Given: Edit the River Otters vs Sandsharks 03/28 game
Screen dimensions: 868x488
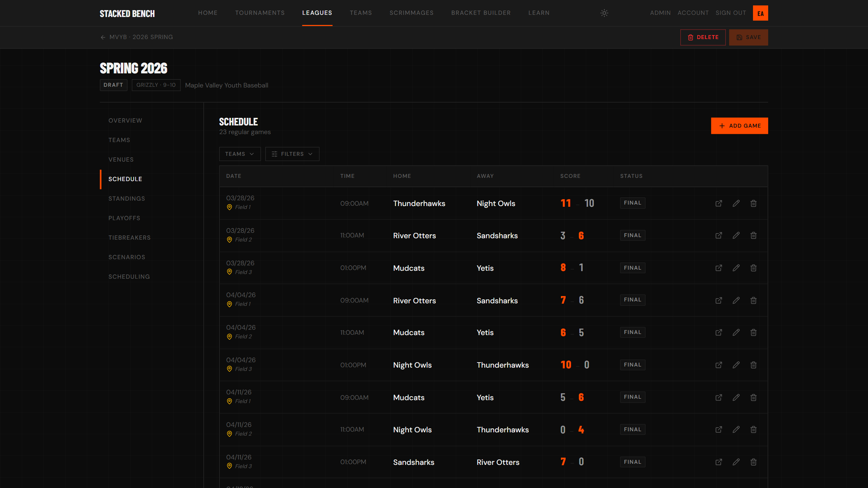Looking at the screenshot, I should tap(736, 235).
